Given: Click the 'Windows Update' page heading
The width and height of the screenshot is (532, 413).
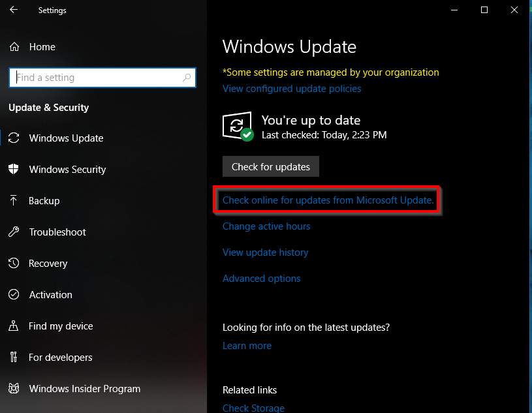Looking at the screenshot, I should click(x=289, y=46).
